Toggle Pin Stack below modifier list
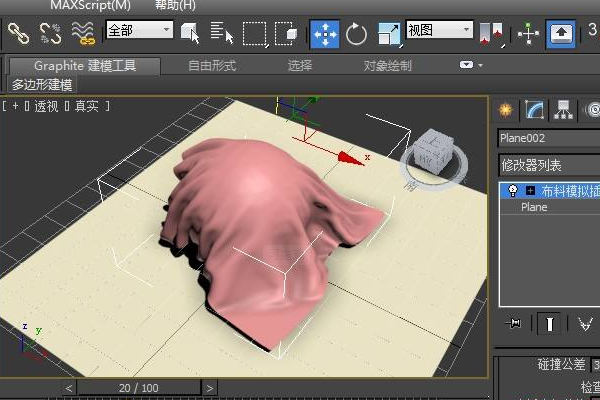This screenshot has width=600, height=400. (515, 323)
